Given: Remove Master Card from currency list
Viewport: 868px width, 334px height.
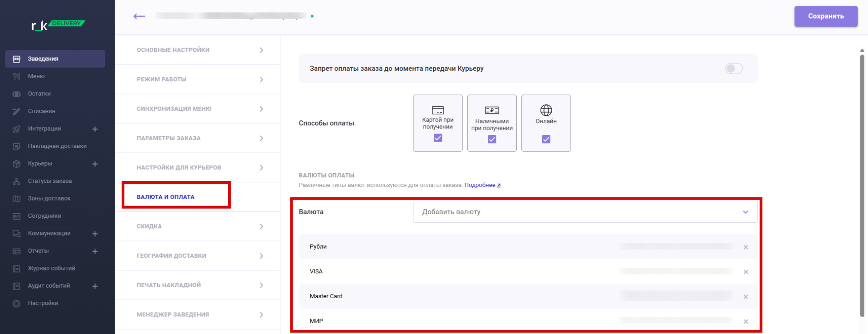Looking at the screenshot, I should click(x=745, y=297).
